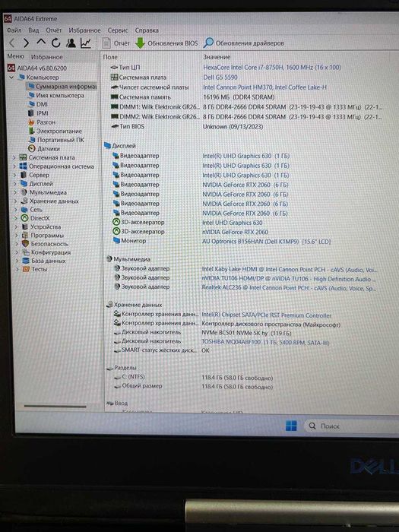Expand the Системная плата tree node
Screen dimensions: 399x532
(14, 157)
